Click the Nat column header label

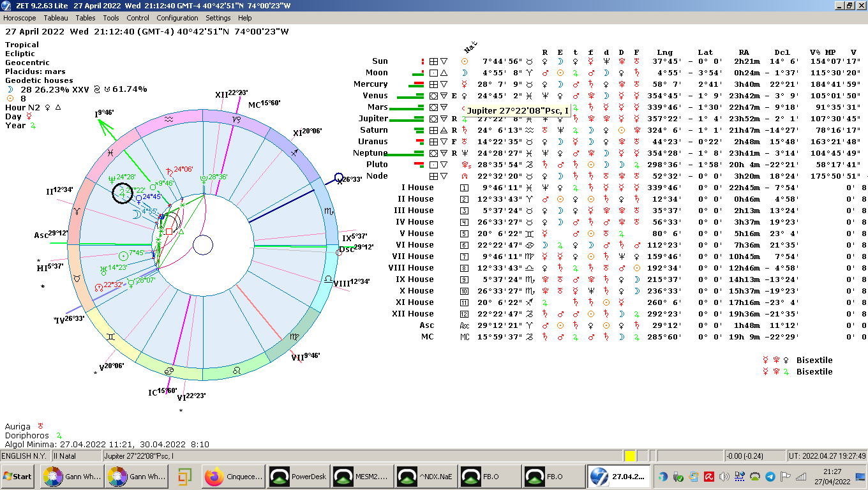(470, 48)
